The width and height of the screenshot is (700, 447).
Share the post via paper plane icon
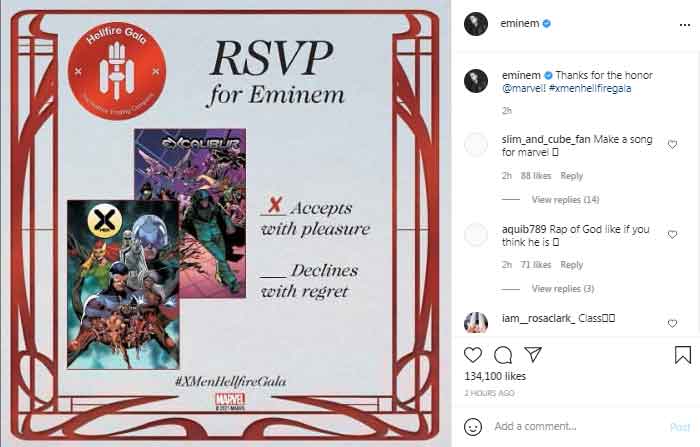[533, 354]
